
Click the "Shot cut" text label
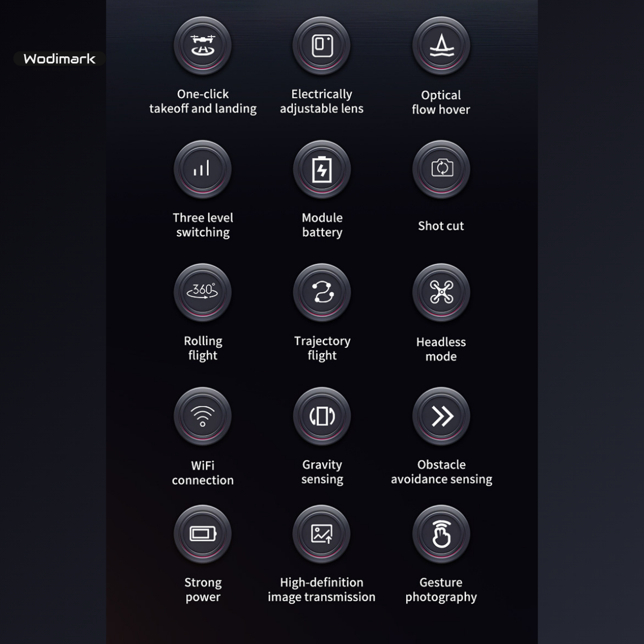pos(441,226)
